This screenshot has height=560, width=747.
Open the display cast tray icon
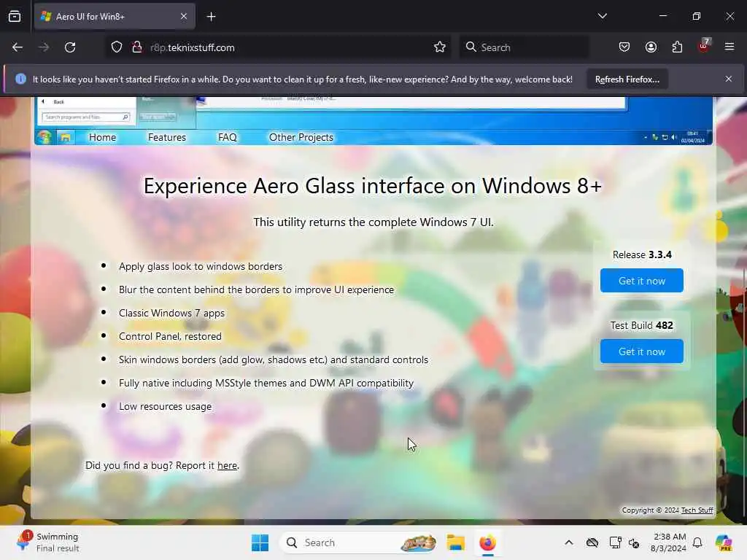click(x=615, y=542)
